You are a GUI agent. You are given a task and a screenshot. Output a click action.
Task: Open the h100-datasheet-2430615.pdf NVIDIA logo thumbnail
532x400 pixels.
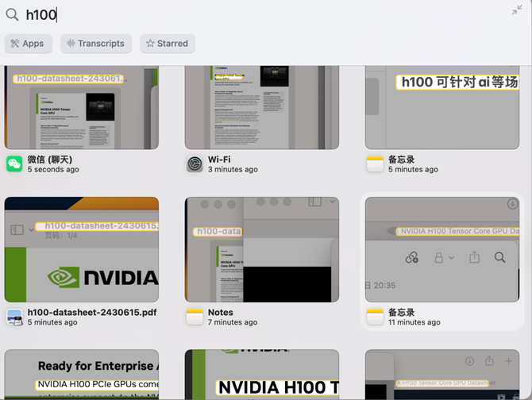pos(82,249)
